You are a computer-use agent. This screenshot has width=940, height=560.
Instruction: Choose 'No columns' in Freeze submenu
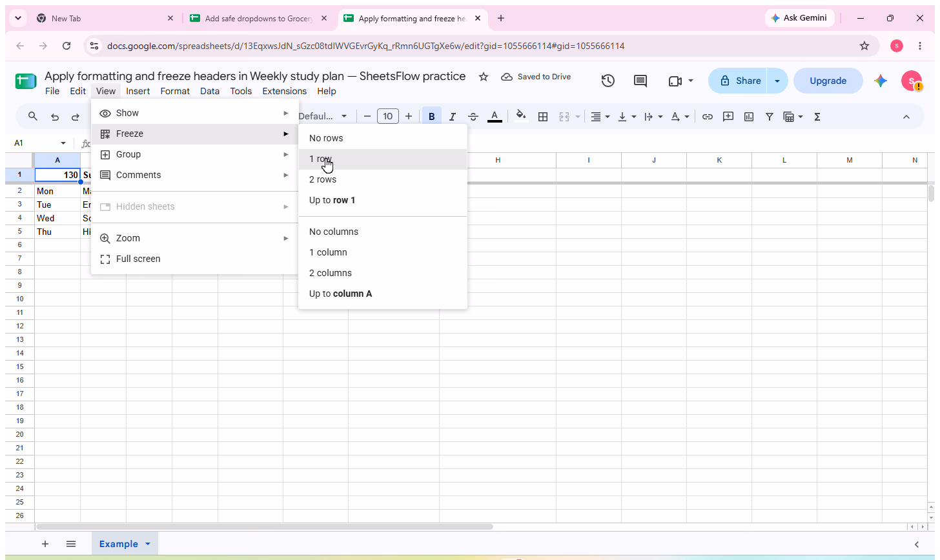(383, 232)
